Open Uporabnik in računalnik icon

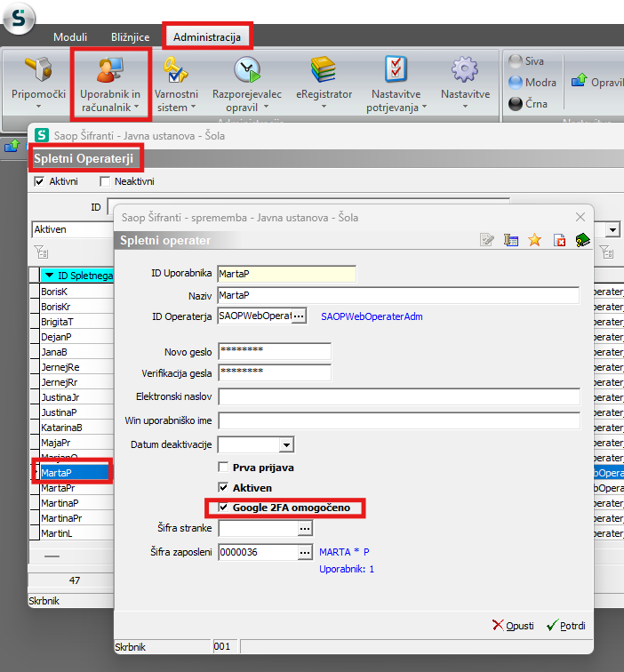110,70
